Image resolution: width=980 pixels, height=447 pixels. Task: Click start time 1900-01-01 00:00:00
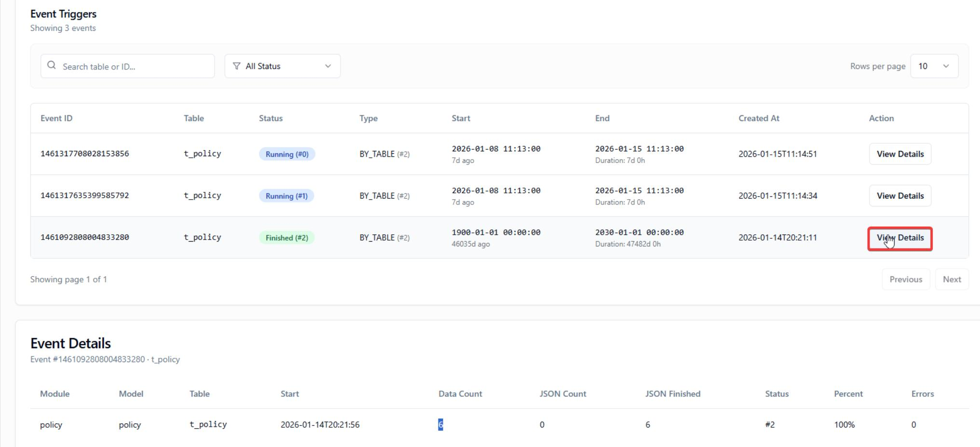496,232
